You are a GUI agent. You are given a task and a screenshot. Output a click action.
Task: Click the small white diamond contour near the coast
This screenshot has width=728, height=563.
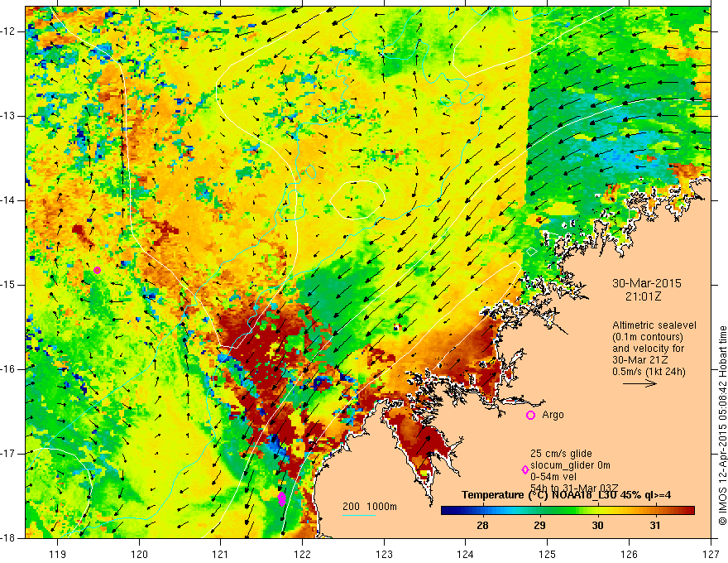(532, 252)
